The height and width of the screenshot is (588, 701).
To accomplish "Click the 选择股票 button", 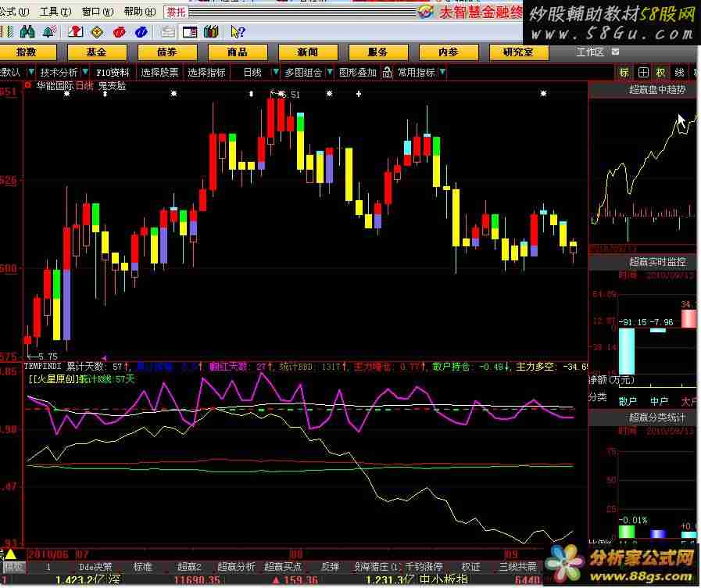I will [x=159, y=72].
